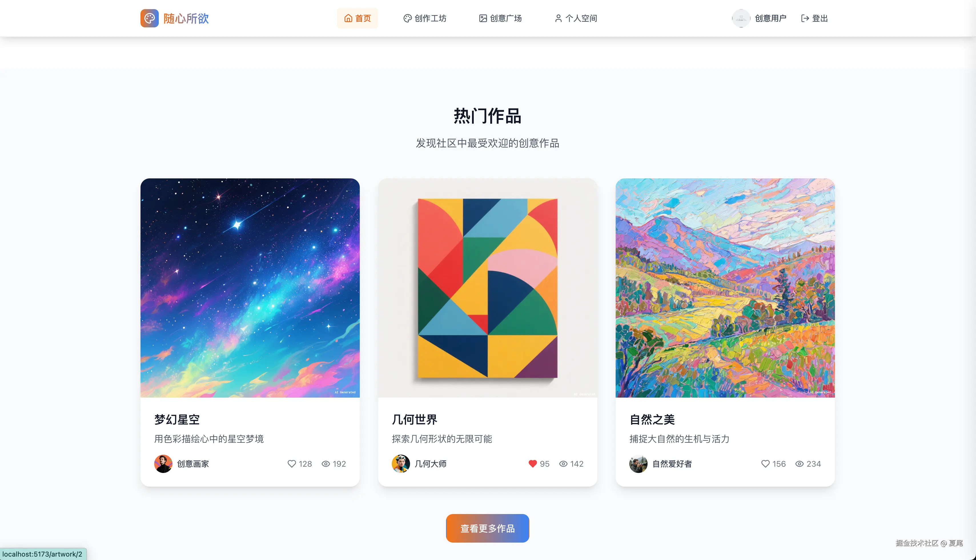This screenshot has width=976, height=560.
Task: Click the home icon in navigation
Action: pos(348,18)
